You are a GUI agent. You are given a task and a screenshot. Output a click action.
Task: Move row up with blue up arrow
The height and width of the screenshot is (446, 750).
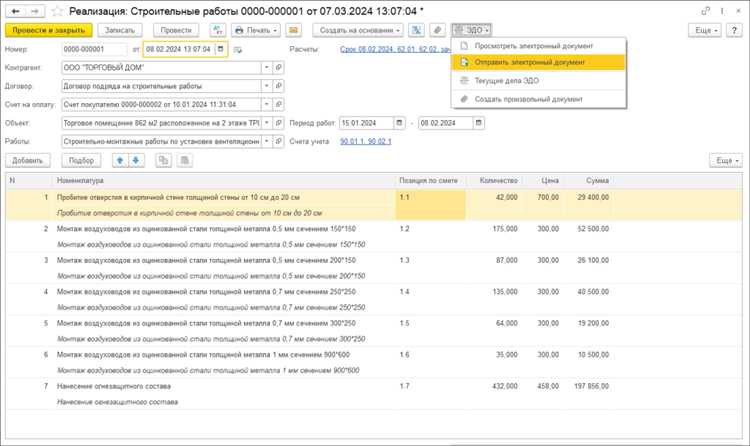point(120,160)
